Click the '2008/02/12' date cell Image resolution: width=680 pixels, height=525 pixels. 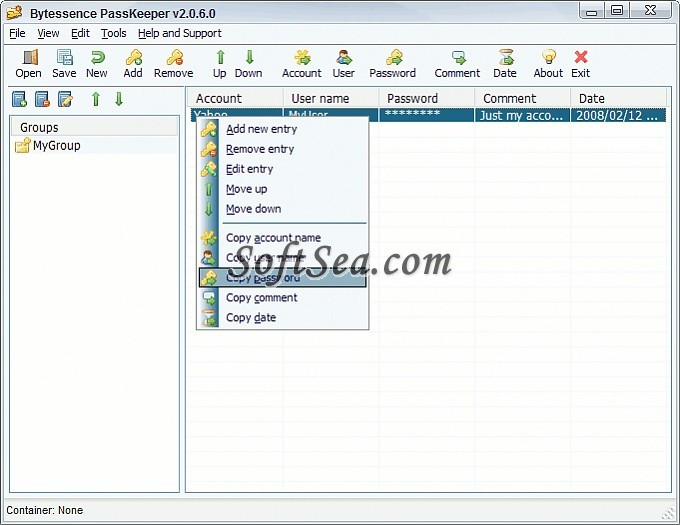pos(618,115)
